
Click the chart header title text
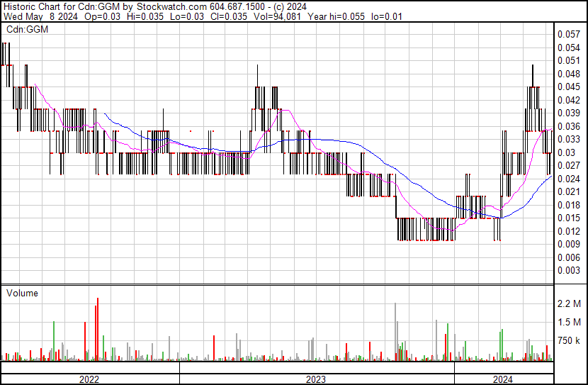(x=159, y=6)
